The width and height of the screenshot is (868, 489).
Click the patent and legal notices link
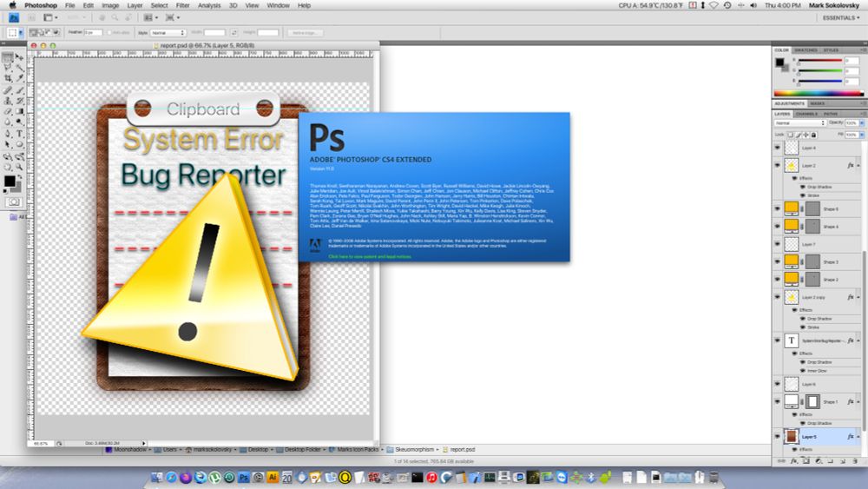[x=370, y=256]
